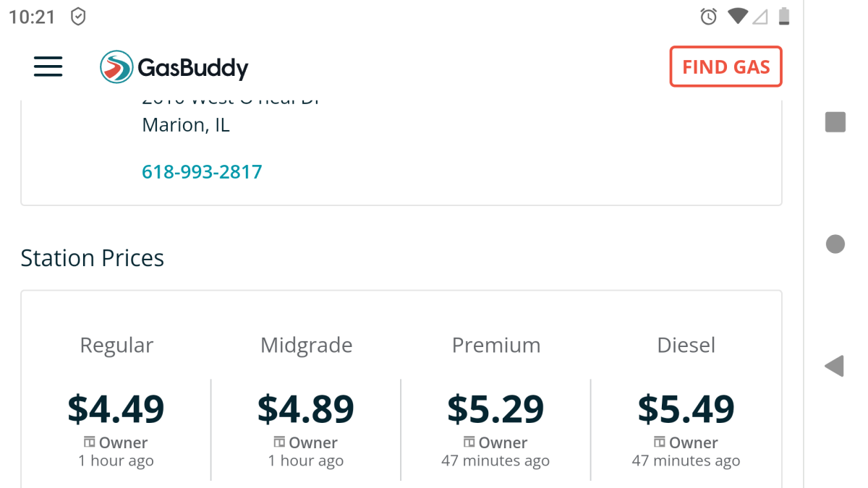This screenshot has width=868, height=488.
Task: Tap the Owner label under Diesel price
Action: pyautogui.click(x=693, y=442)
